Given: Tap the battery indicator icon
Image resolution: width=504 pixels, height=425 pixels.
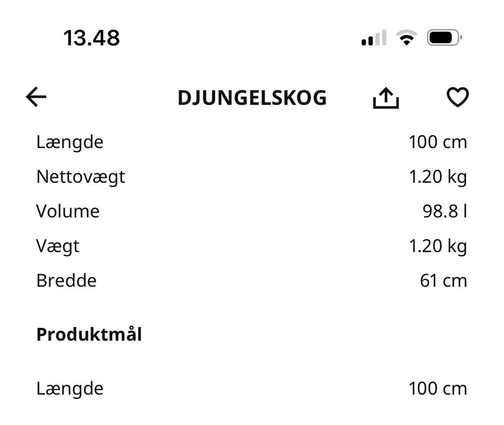Looking at the screenshot, I should [x=444, y=38].
